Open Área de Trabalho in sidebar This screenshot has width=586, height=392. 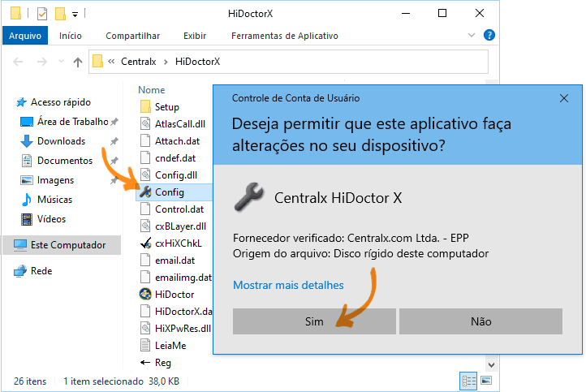tap(72, 122)
